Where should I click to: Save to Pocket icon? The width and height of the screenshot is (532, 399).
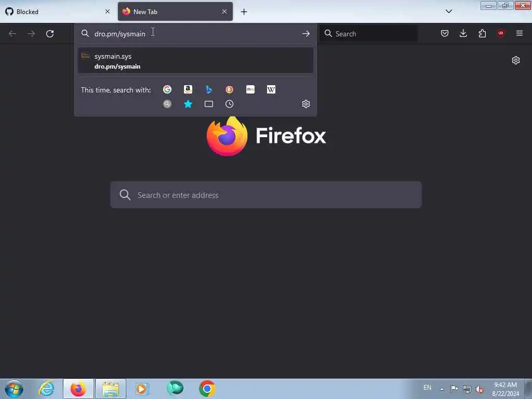pyautogui.click(x=445, y=33)
